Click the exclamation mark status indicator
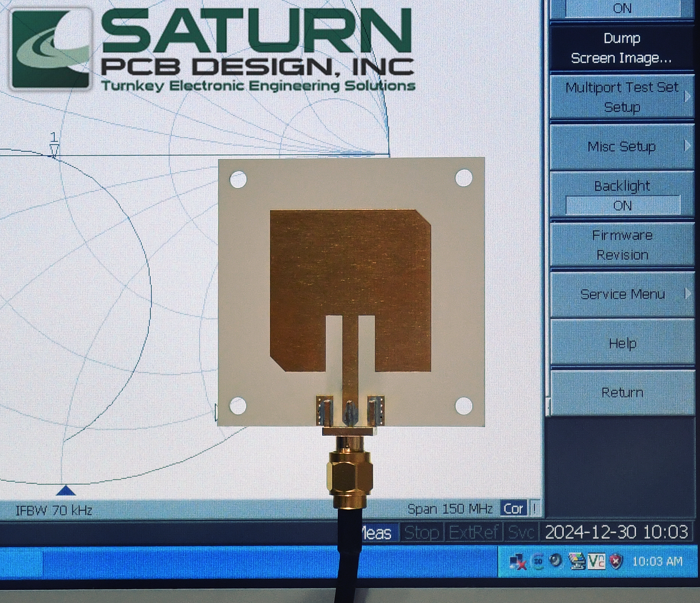The image size is (700, 603). coord(535,508)
